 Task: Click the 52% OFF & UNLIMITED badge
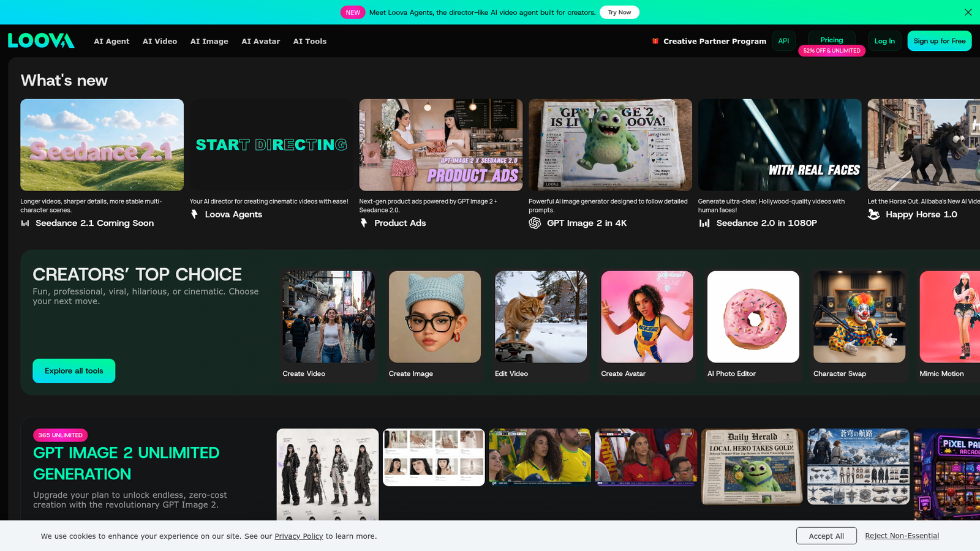point(832,51)
